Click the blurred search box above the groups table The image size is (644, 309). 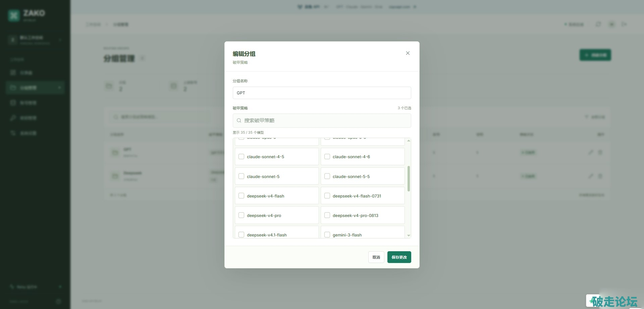click(x=160, y=117)
